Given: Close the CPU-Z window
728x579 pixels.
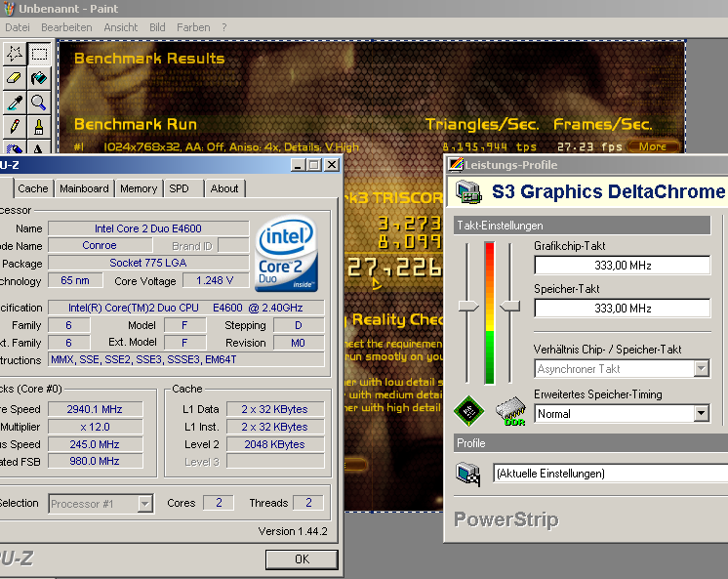Looking at the screenshot, I should tap(332, 164).
